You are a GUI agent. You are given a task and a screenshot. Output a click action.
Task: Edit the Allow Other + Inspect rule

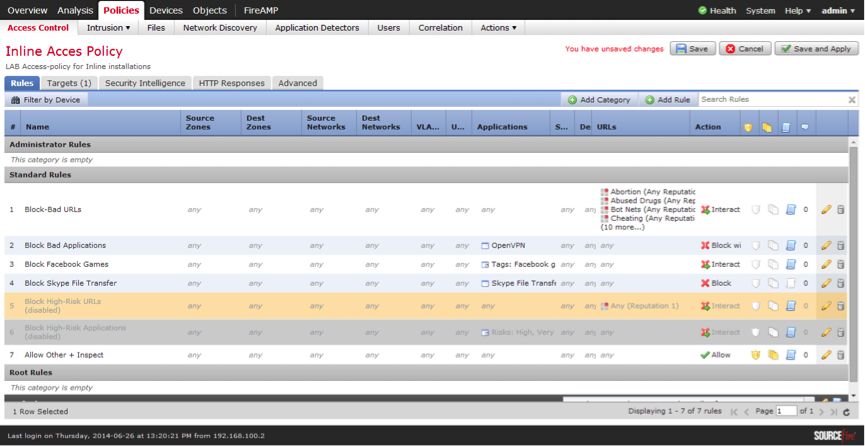click(826, 355)
